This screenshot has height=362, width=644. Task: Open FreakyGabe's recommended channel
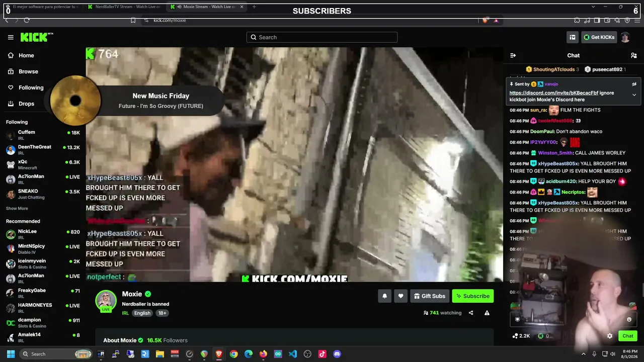tap(43, 293)
